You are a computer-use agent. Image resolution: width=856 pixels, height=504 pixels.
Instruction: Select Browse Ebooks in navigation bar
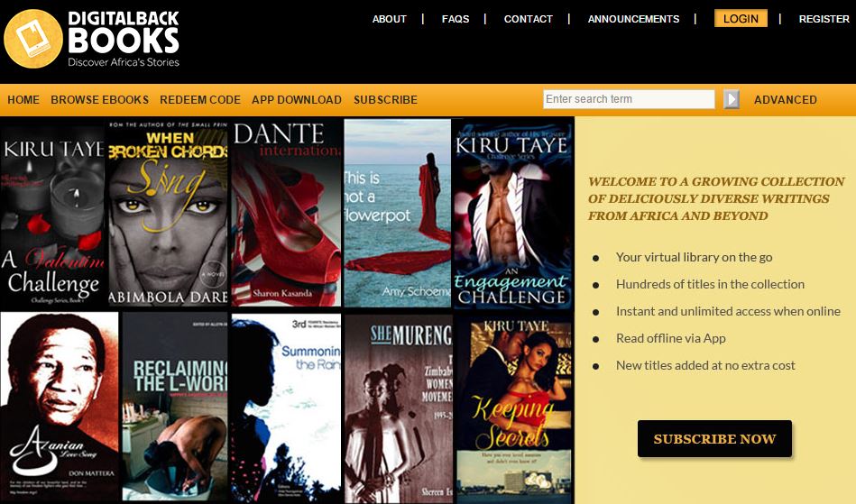coord(99,100)
